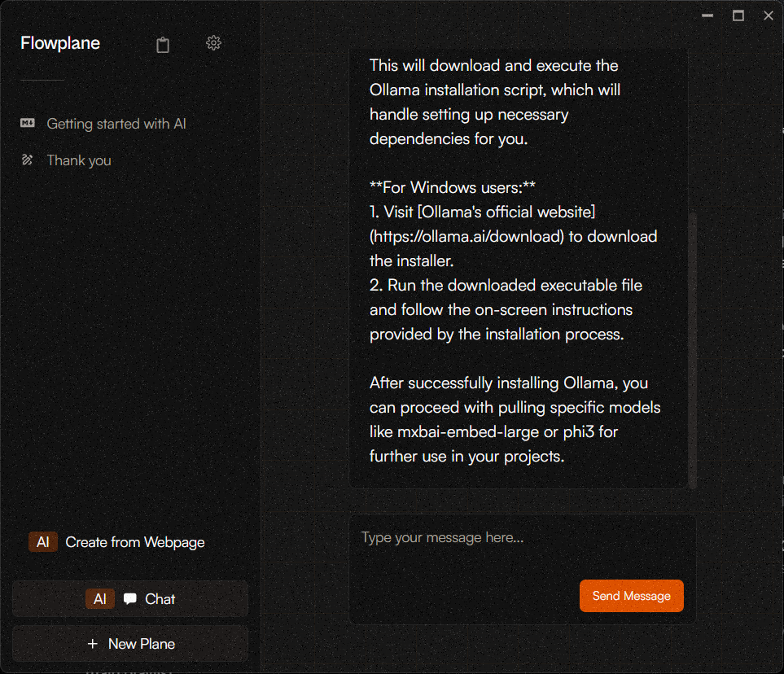The height and width of the screenshot is (674, 784).
Task: Open the Chat panel label
Action: coord(160,599)
